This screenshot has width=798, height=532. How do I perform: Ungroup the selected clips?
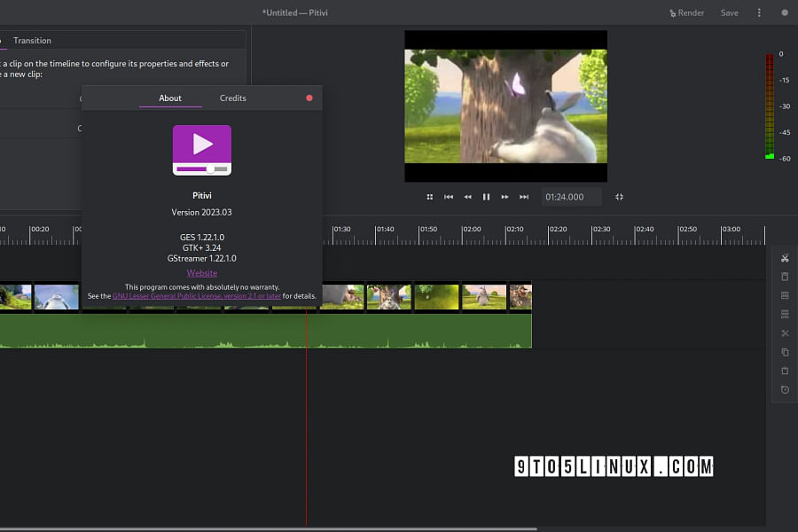click(x=785, y=314)
